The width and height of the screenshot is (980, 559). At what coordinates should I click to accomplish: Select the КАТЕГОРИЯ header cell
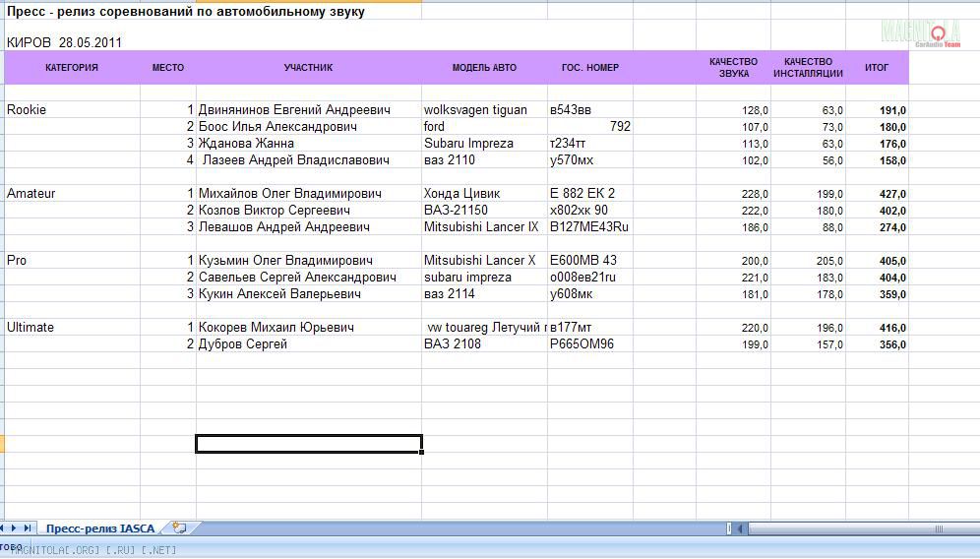click(72, 68)
